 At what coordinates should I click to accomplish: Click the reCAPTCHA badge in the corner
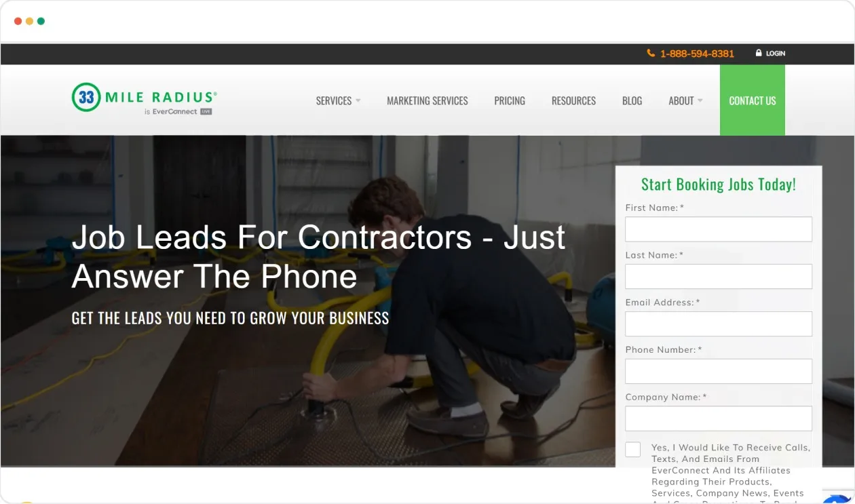[x=838, y=499]
